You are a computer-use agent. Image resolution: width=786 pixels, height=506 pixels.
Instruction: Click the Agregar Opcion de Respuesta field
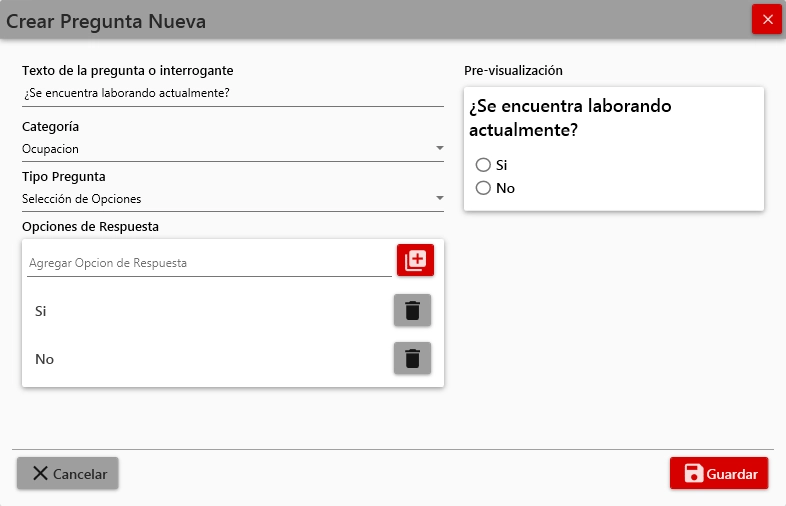[x=208, y=263]
